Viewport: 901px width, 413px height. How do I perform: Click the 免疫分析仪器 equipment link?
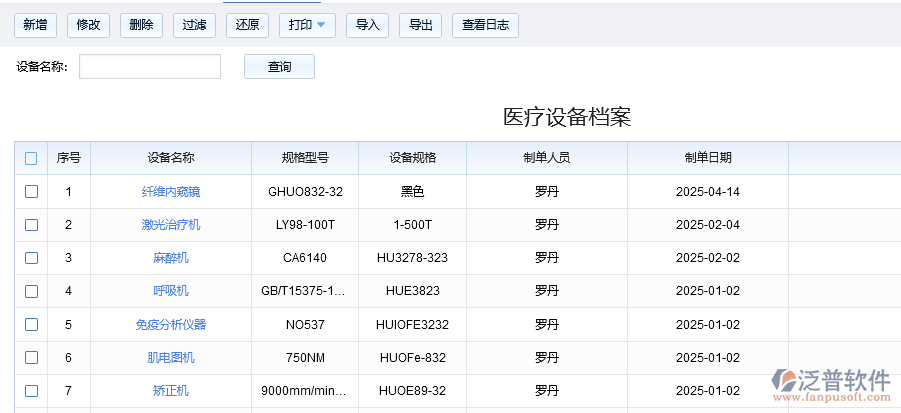coord(170,324)
